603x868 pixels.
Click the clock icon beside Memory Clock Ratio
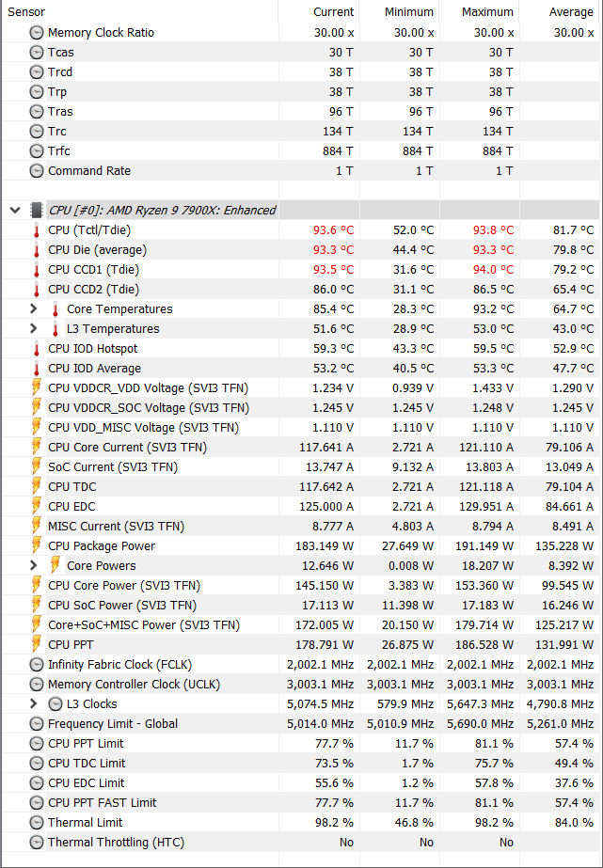click(x=37, y=33)
